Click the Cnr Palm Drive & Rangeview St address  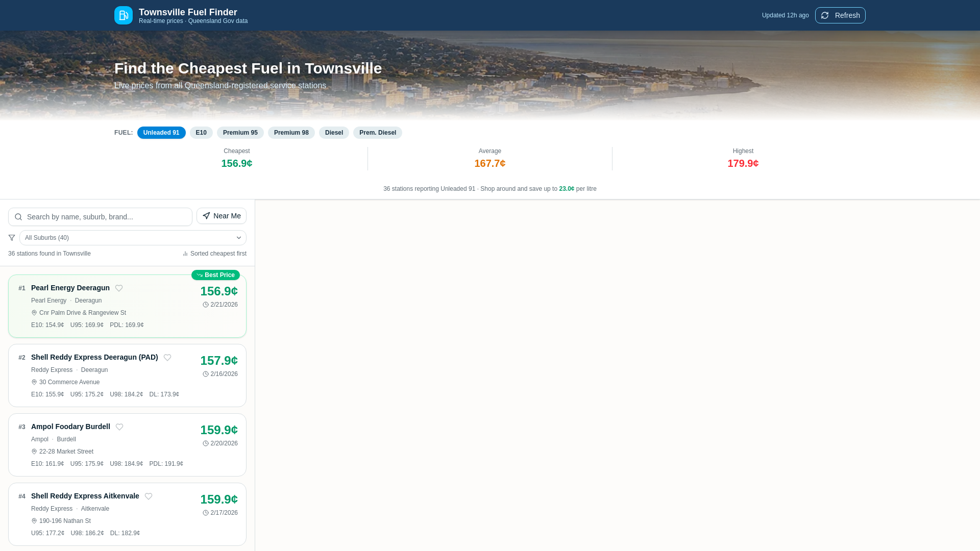(x=83, y=313)
